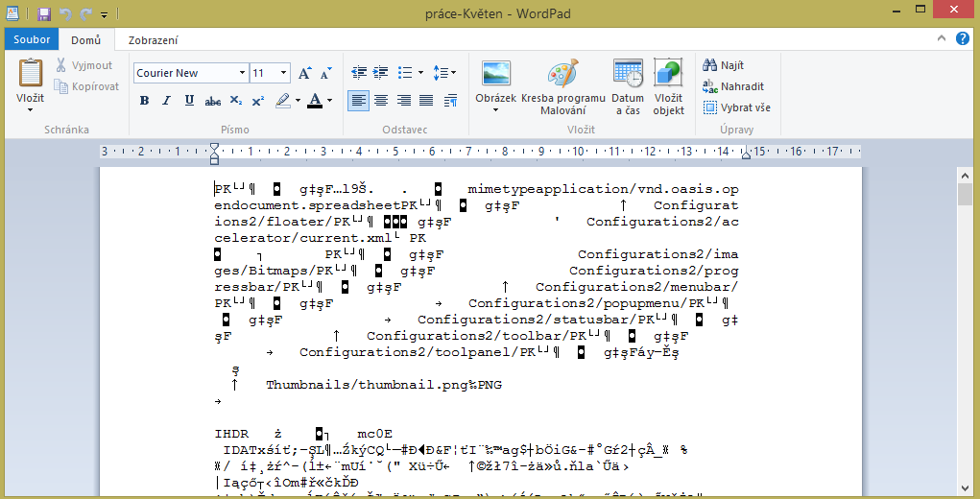Click the WordPad app icon in title bar
This screenshot has height=499, width=980.
[x=12, y=13]
